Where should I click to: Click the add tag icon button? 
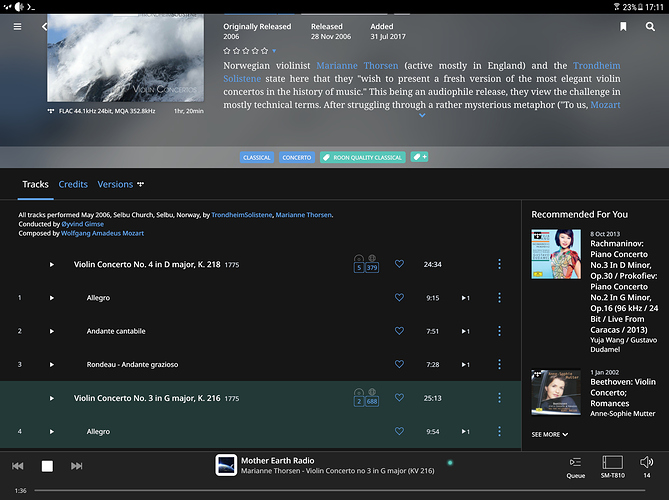419,157
